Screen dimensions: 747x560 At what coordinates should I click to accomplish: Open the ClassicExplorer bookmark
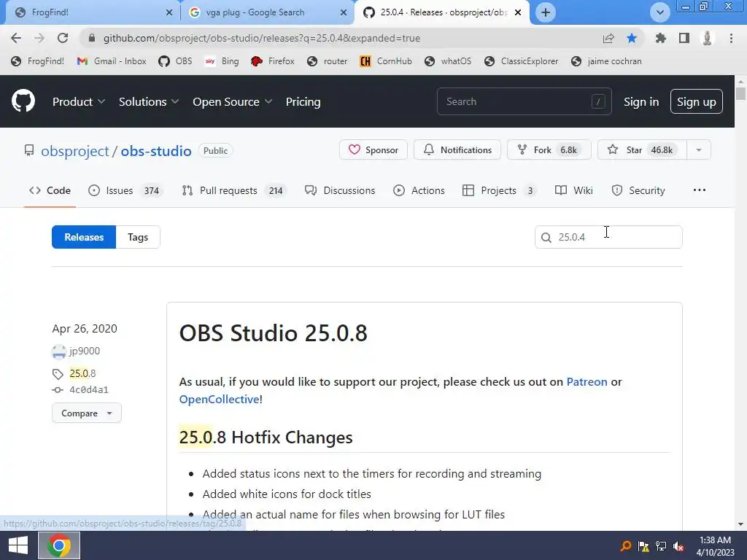pyautogui.click(x=521, y=61)
